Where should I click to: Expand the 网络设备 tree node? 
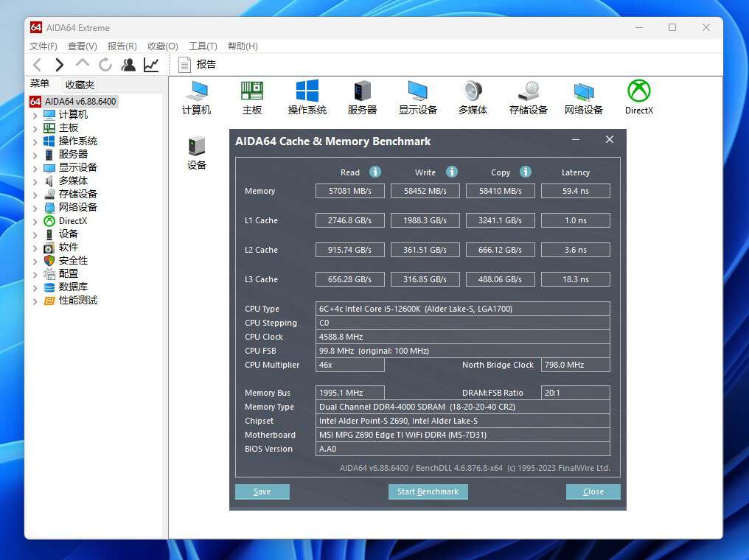pyautogui.click(x=35, y=207)
